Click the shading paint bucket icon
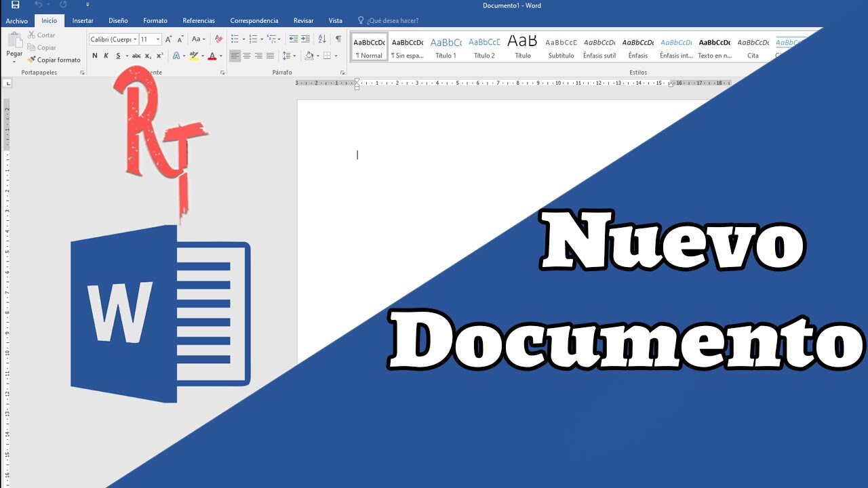 (x=309, y=56)
